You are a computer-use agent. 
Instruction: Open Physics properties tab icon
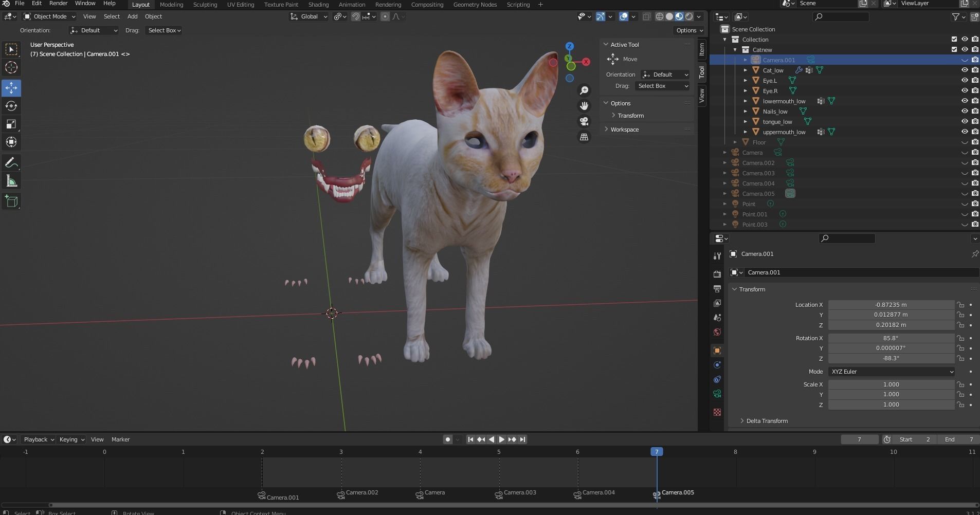tap(717, 364)
